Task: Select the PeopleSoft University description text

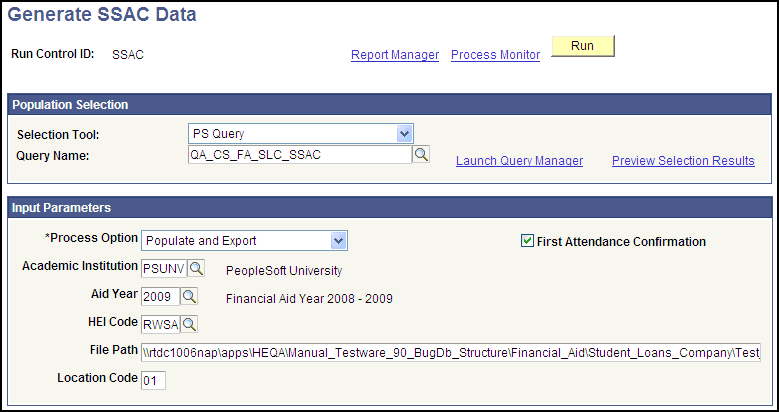Action: pyautogui.click(x=284, y=271)
